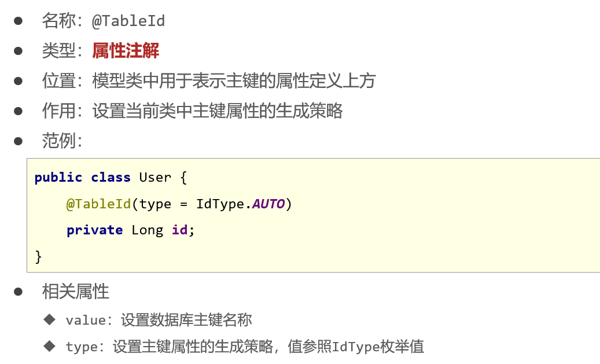This screenshot has width=600, height=364.
Task: Click the italic AUTO enum value in code
Action: (268, 204)
